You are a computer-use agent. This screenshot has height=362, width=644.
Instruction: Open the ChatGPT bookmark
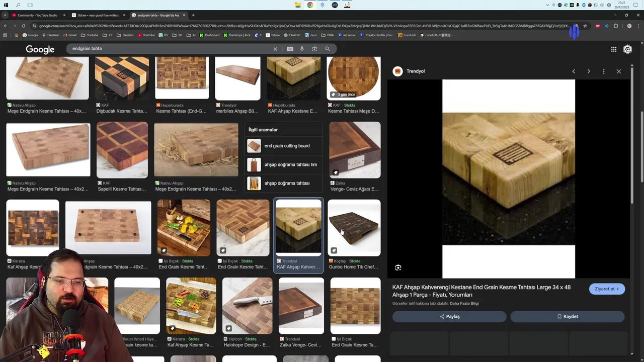[x=292, y=35]
